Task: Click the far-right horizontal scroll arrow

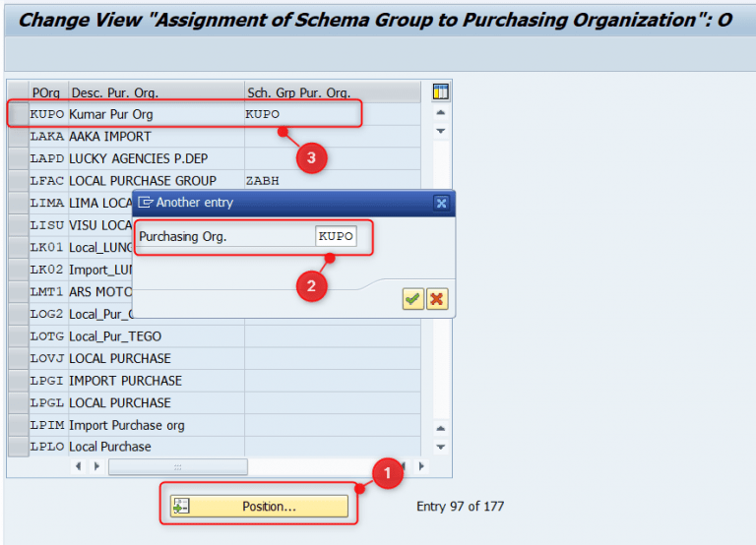Action: click(421, 466)
